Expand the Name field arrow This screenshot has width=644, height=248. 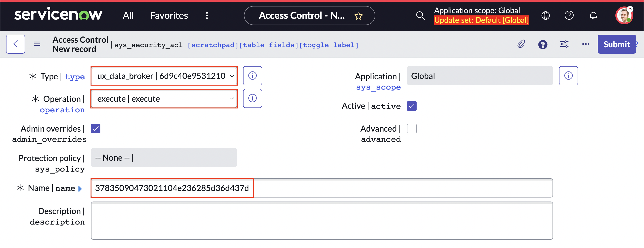pyautogui.click(x=80, y=189)
